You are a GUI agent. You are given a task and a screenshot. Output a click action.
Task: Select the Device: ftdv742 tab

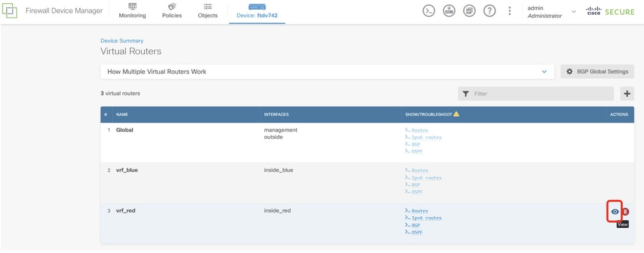pyautogui.click(x=257, y=12)
